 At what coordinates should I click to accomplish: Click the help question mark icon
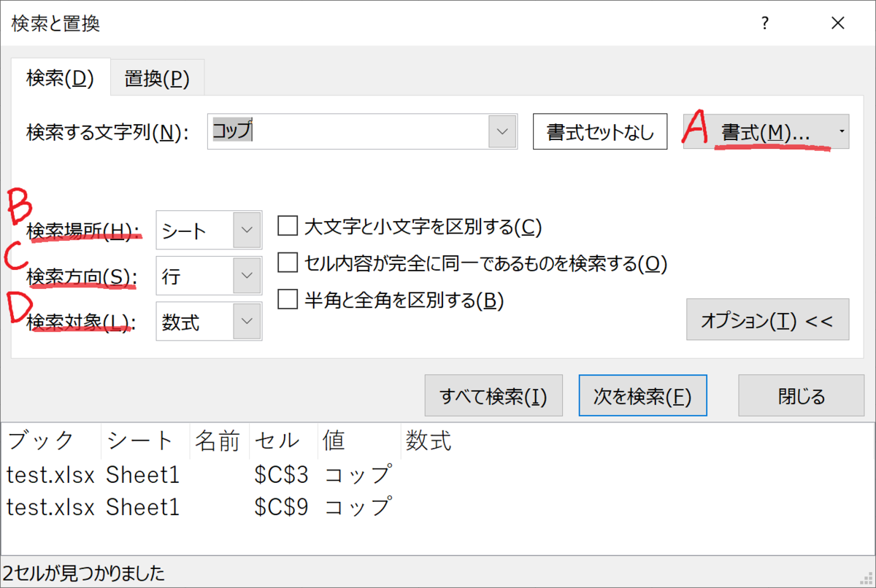[764, 23]
